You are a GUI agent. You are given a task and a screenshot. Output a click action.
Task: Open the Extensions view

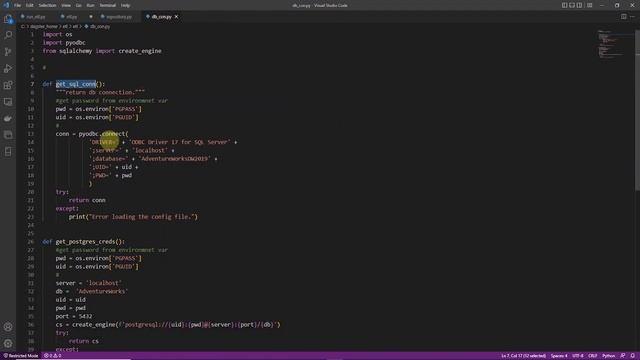[8, 85]
